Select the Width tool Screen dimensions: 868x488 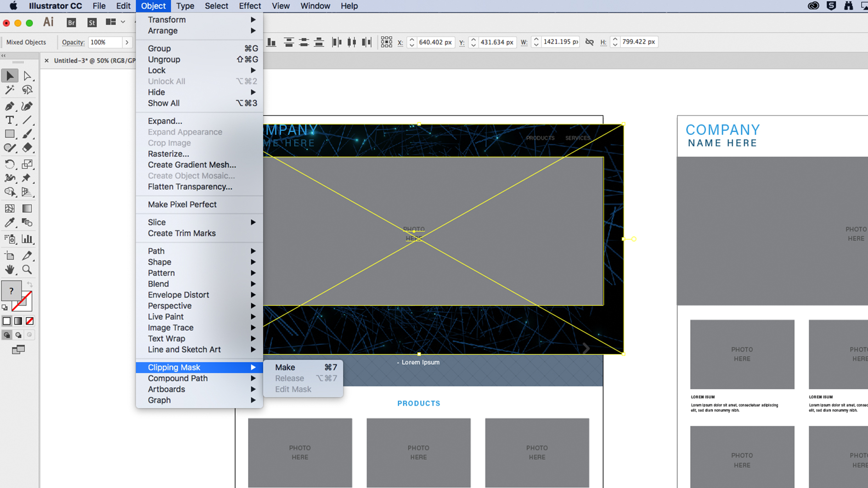pos(10,178)
